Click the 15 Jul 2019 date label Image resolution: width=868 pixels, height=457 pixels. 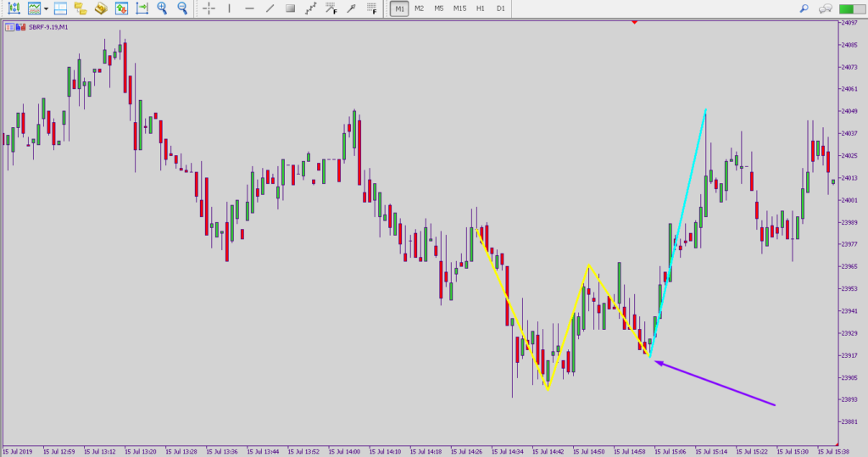pos(19,452)
